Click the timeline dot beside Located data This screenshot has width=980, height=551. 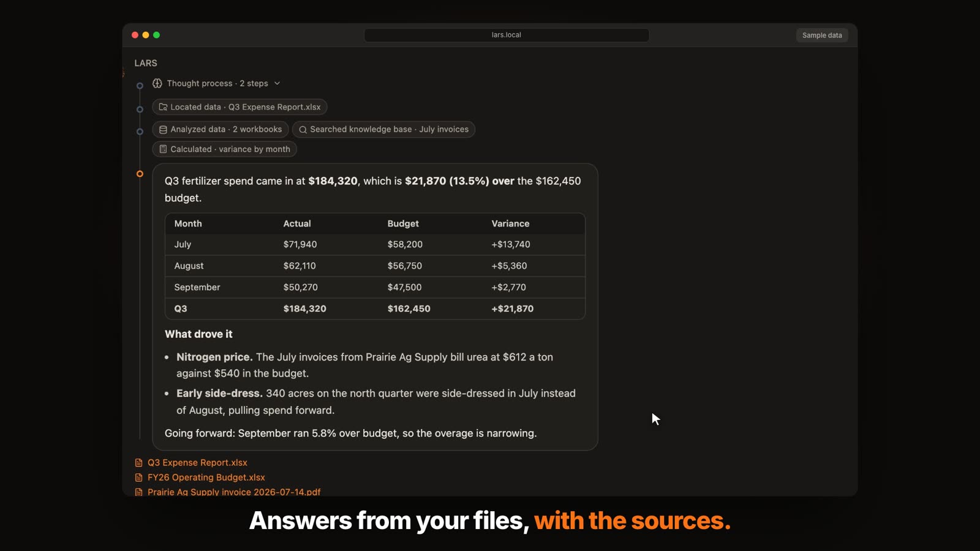pos(140,110)
